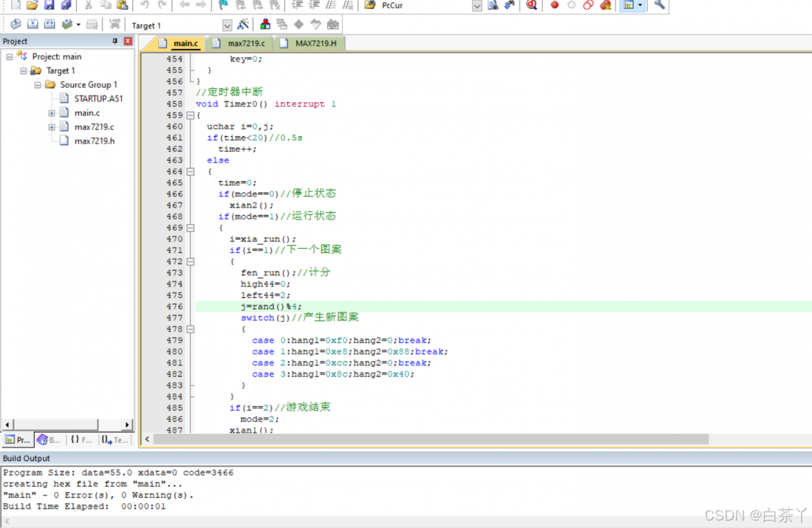Click the Rebuild all target files icon
Viewport: 812px width, 528px height.
coord(49,25)
